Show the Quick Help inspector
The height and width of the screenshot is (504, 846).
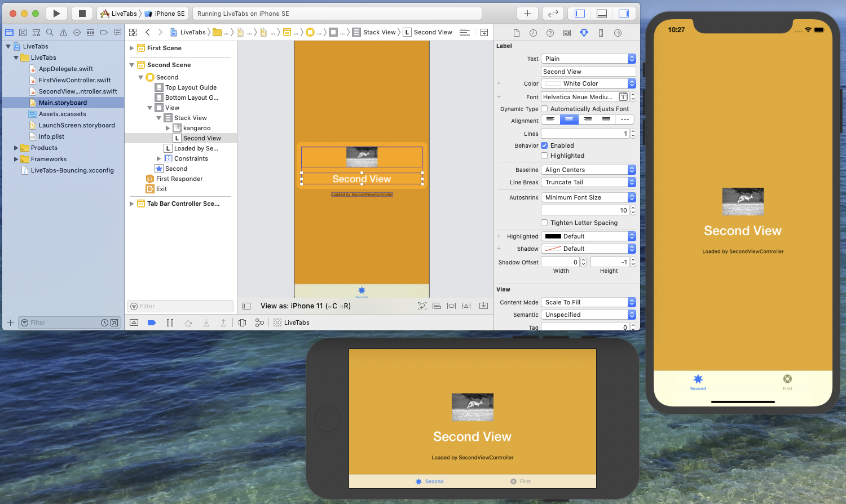pos(550,33)
